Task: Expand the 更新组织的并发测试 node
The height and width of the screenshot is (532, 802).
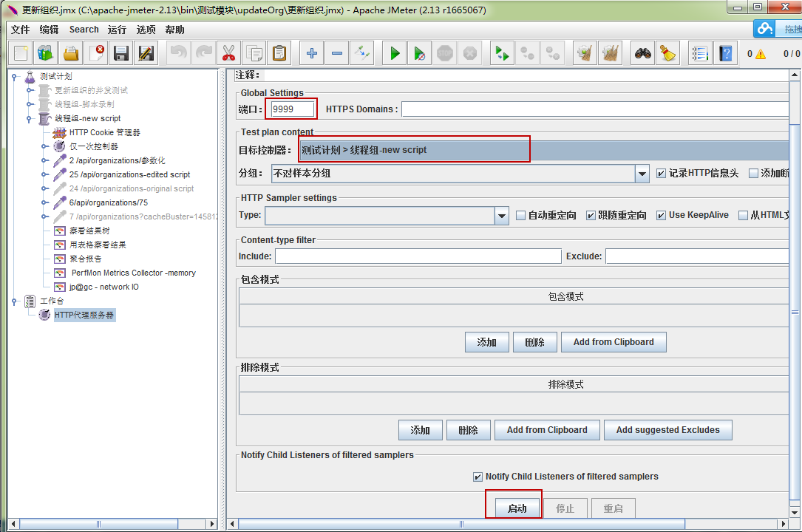Action: [29, 90]
